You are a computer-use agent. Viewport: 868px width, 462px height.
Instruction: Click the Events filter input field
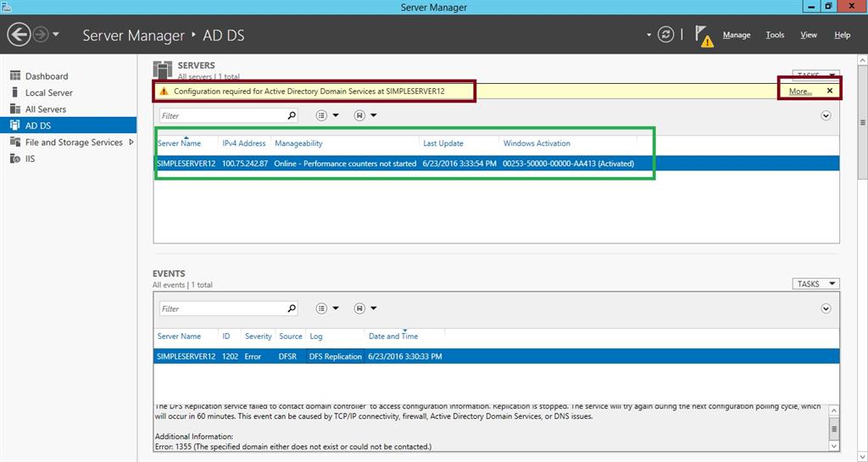click(223, 309)
